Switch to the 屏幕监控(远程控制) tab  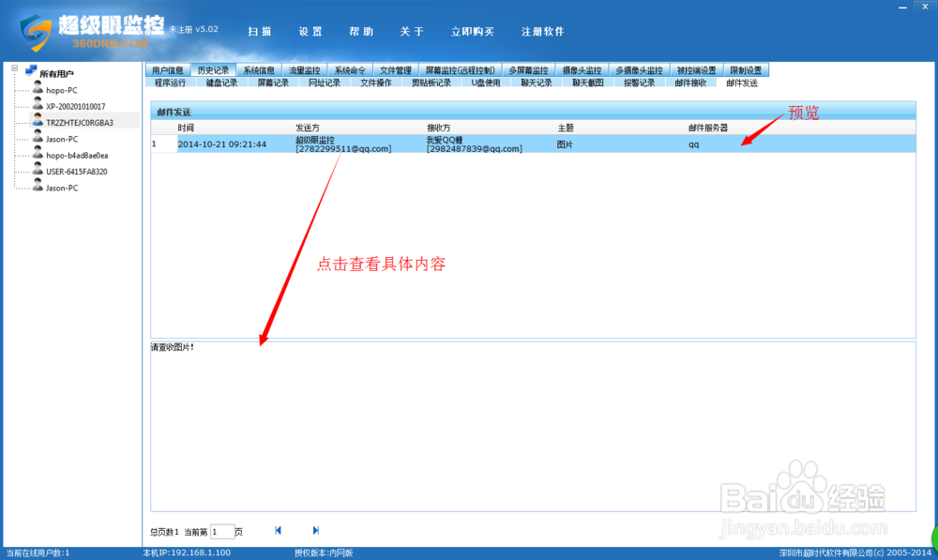point(460,70)
